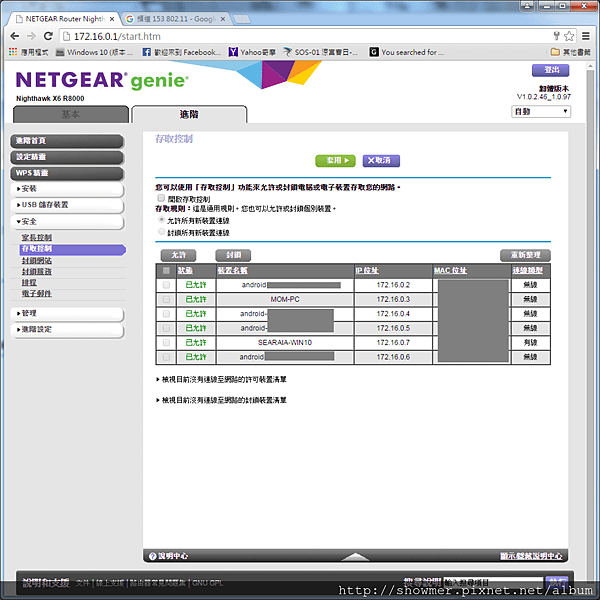Expand USB storage sidebar section
This screenshot has height=600, width=600.
67,205
